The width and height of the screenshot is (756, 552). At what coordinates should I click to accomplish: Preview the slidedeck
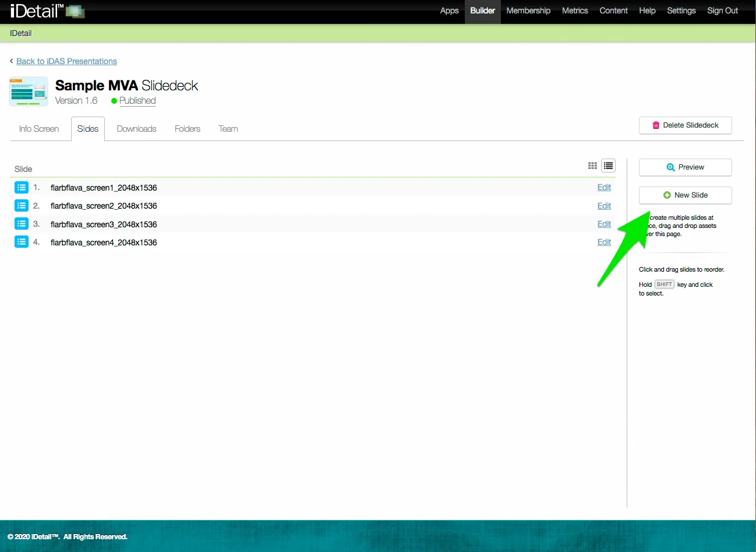pos(685,167)
